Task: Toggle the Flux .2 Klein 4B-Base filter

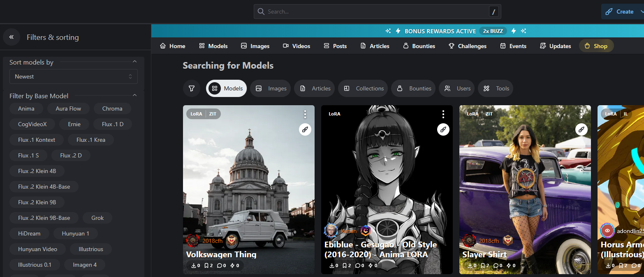Action: (x=44, y=187)
